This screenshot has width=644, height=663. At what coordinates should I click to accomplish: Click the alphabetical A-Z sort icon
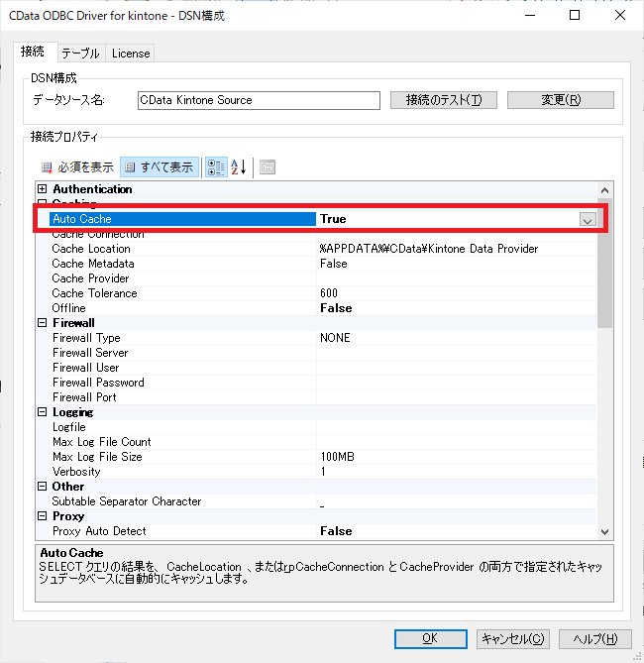tap(239, 167)
